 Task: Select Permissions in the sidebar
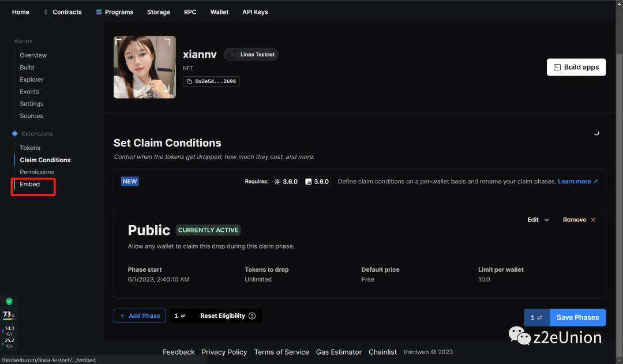click(x=37, y=172)
